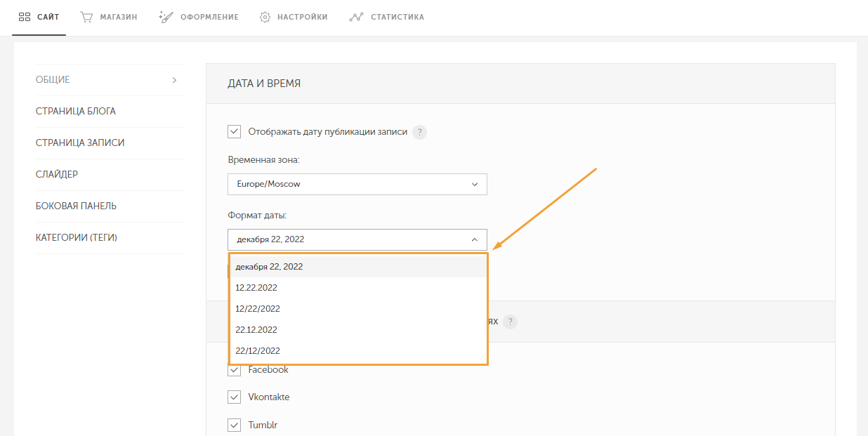Image resolution: width=868 pixels, height=436 pixels.
Task: Choose the 12/22/2022 date format option
Action: coord(258,309)
